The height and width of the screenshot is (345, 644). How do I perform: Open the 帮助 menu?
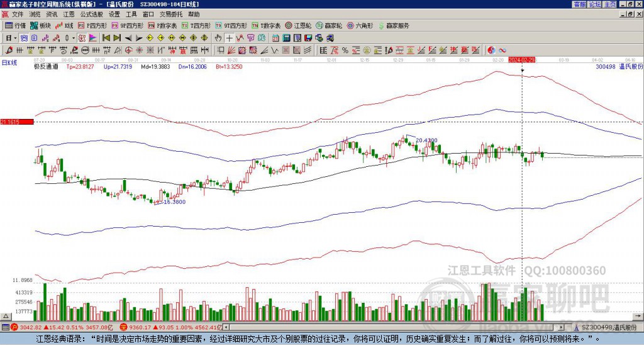(194, 14)
